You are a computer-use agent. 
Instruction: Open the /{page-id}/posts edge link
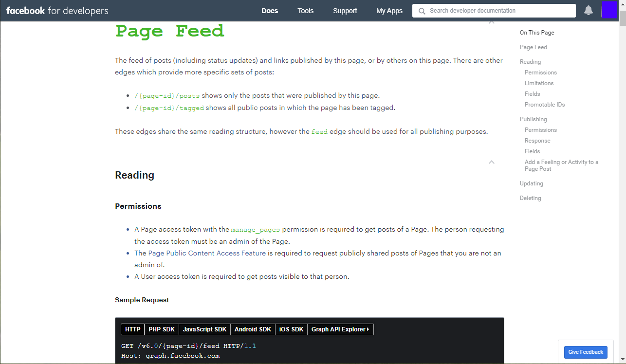(x=167, y=96)
